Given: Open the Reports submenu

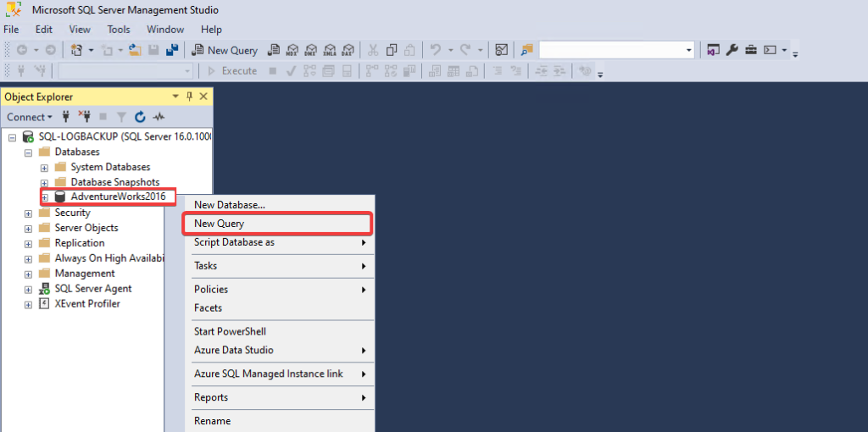Looking at the screenshot, I should tap(279, 397).
